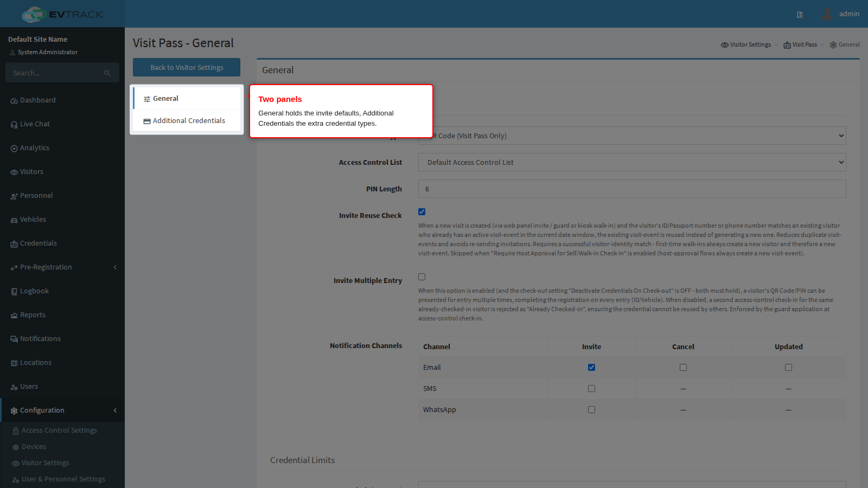Click the Reports icon in sidebar

[14, 316]
